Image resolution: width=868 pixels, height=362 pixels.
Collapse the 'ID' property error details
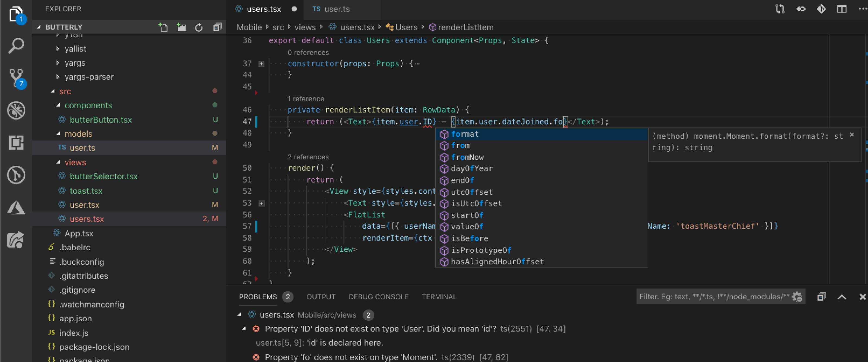(x=244, y=328)
